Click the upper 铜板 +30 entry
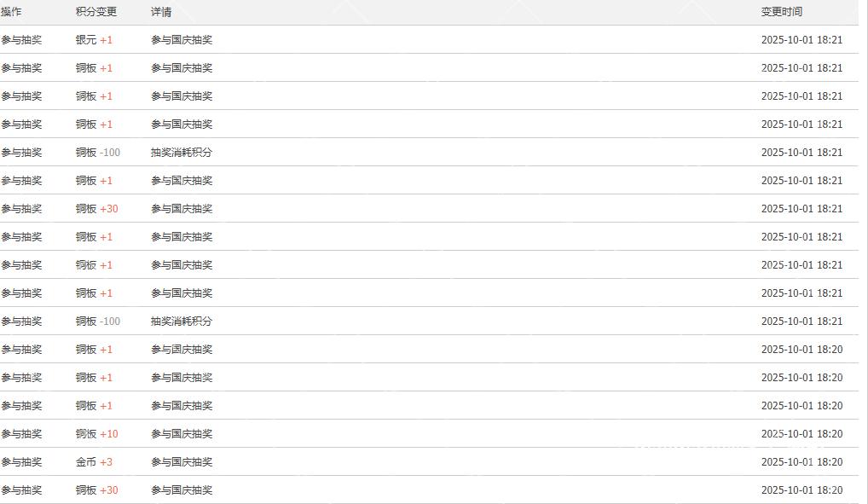Image resolution: width=868 pixels, height=504 pixels. pyautogui.click(x=96, y=209)
